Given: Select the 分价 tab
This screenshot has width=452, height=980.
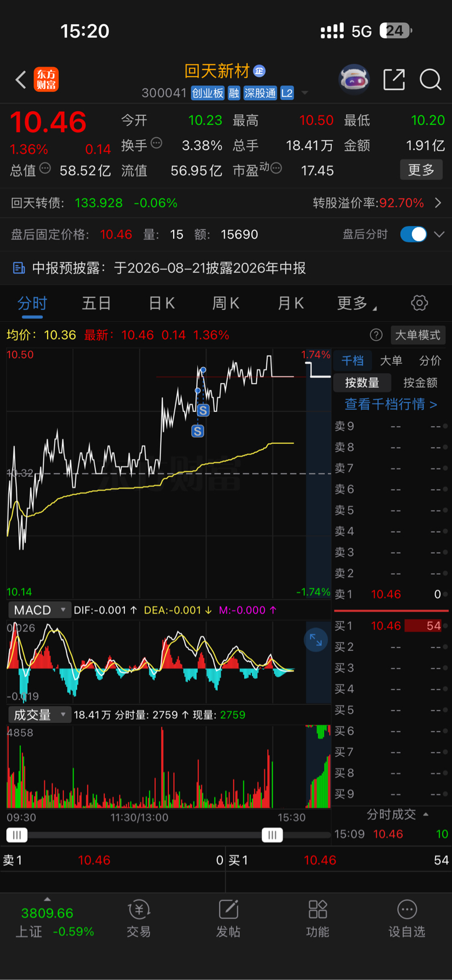Looking at the screenshot, I should pyautogui.click(x=430, y=360).
